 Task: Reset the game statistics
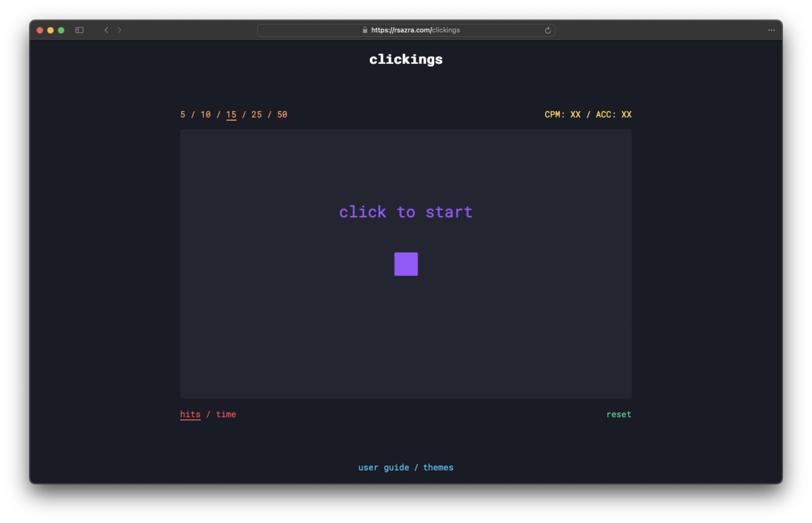click(x=619, y=414)
